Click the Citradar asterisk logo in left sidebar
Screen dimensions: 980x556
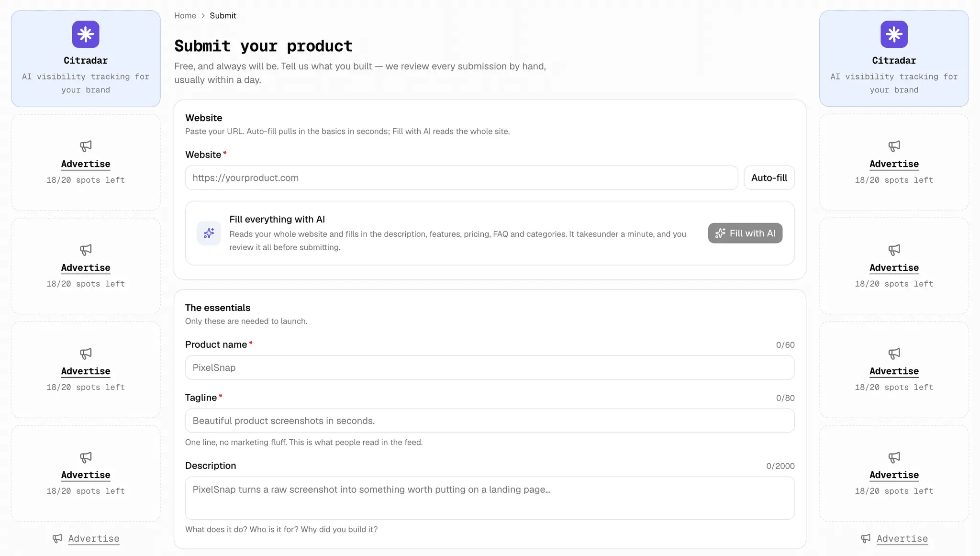coord(86,34)
